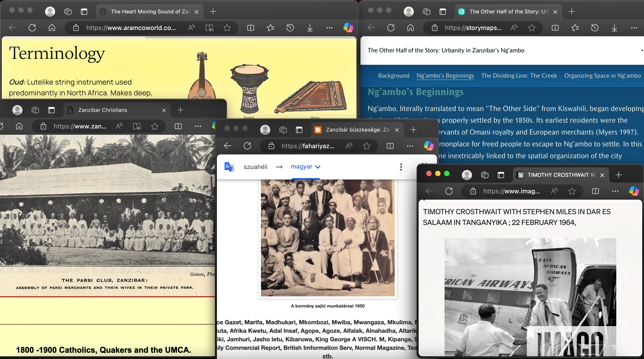Screen dimensions: 644x359
Task: Open split screen in Zanzibar Christians window
Action: 178,126
